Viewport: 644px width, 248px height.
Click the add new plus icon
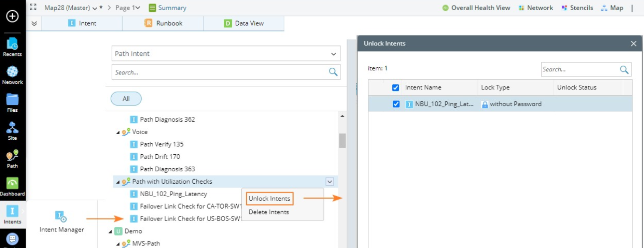pyautogui.click(x=12, y=16)
